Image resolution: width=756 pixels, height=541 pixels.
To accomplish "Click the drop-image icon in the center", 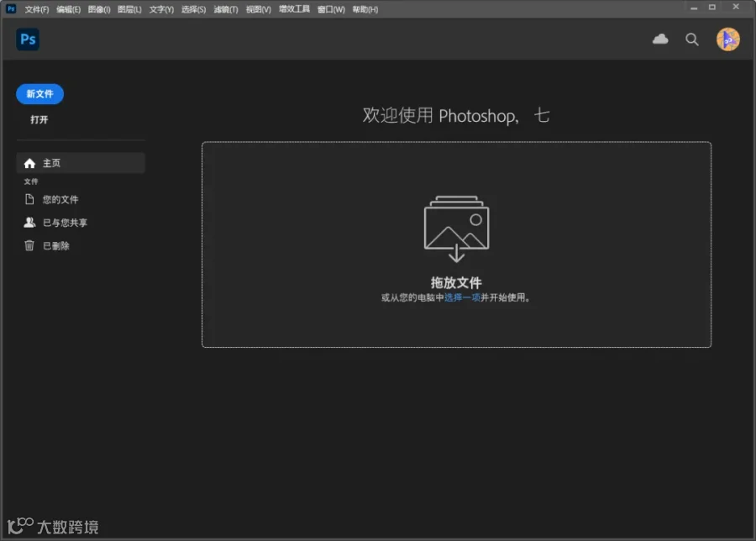I will [x=456, y=228].
